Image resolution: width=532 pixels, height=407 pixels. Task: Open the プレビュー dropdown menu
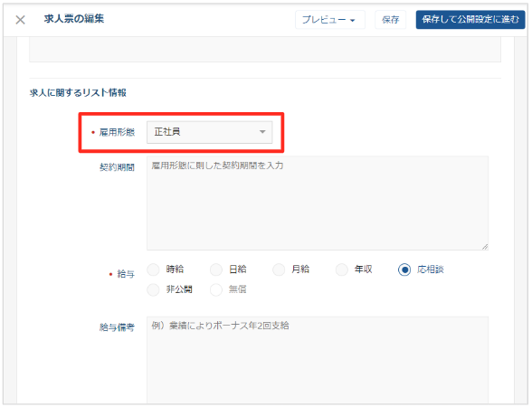coord(329,20)
